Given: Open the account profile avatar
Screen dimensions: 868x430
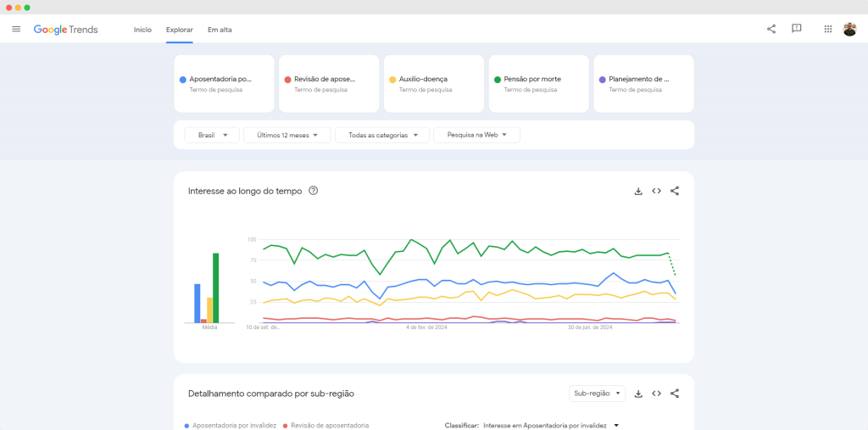Looking at the screenshot, I should click(849, 29).
